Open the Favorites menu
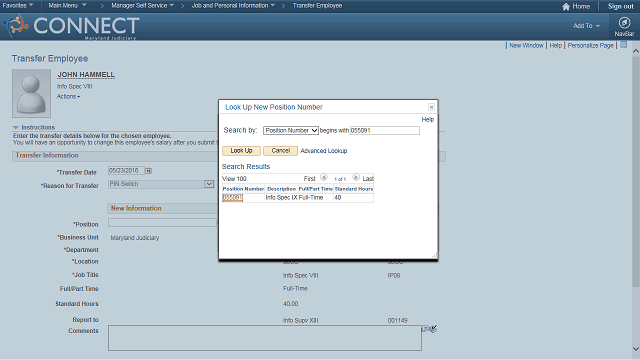This screenshot has height=360, width=640. (18, 6)
